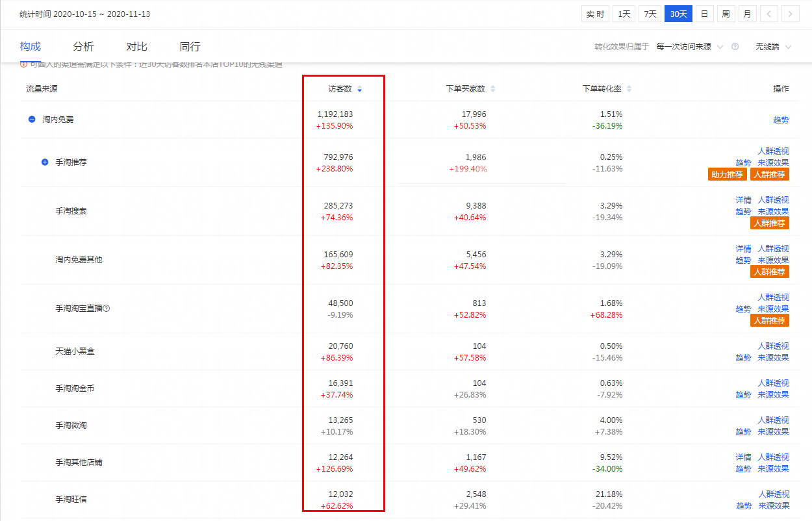Expand the 手淘推荐 row
Image resolution: width=812 pixels, height=521 pixels.
45,162
